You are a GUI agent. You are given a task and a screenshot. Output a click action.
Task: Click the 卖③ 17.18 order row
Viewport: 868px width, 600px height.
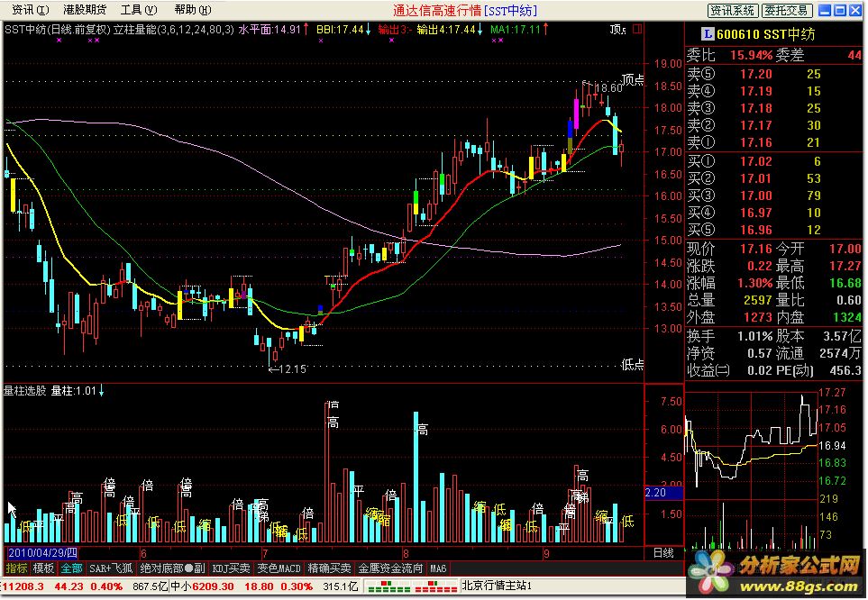[x=773, y=108]
